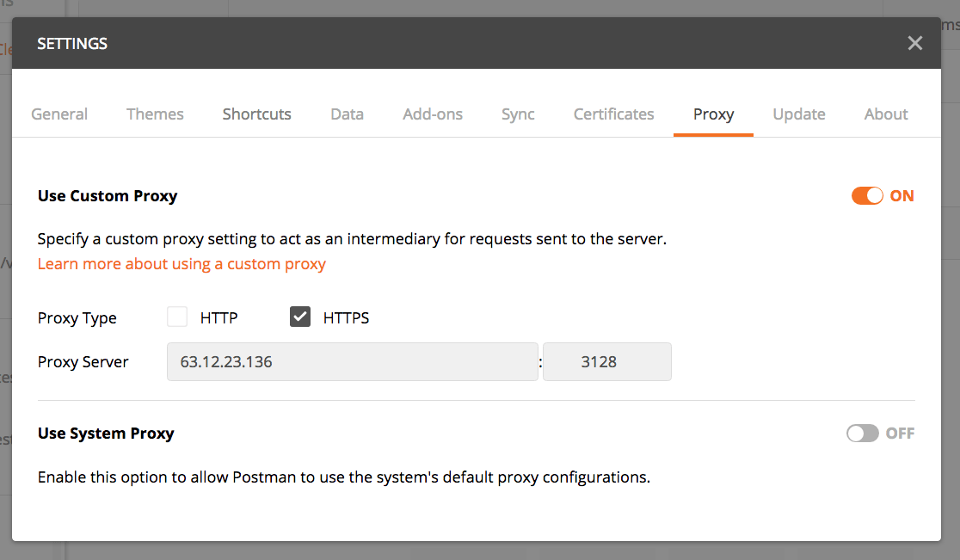Viewport: 960px width, 560px height.
Task: Select the Data tab
Action: click(348, 114)
